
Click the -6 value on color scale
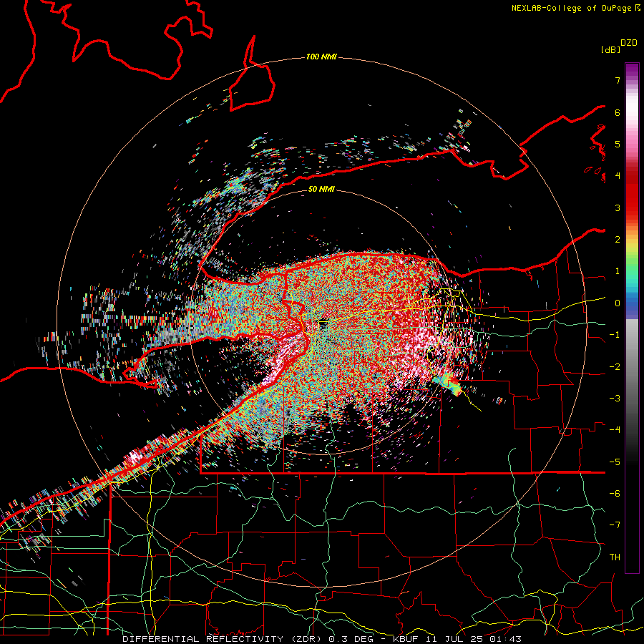pyautogui.click(x=615, y=494)
